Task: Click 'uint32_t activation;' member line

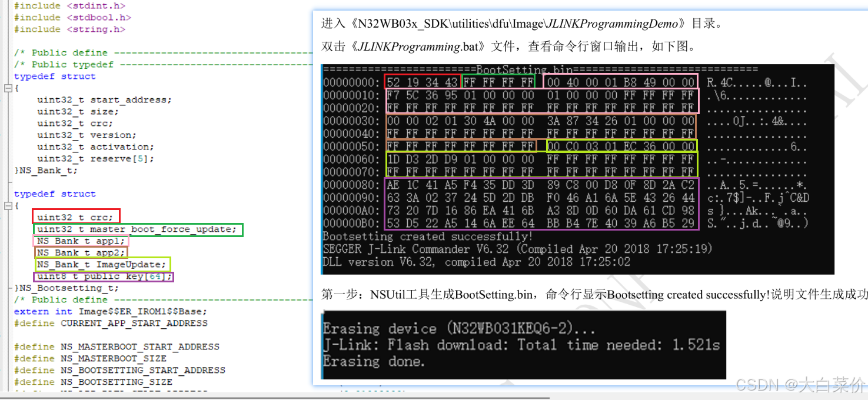Action: click(96, 147)
